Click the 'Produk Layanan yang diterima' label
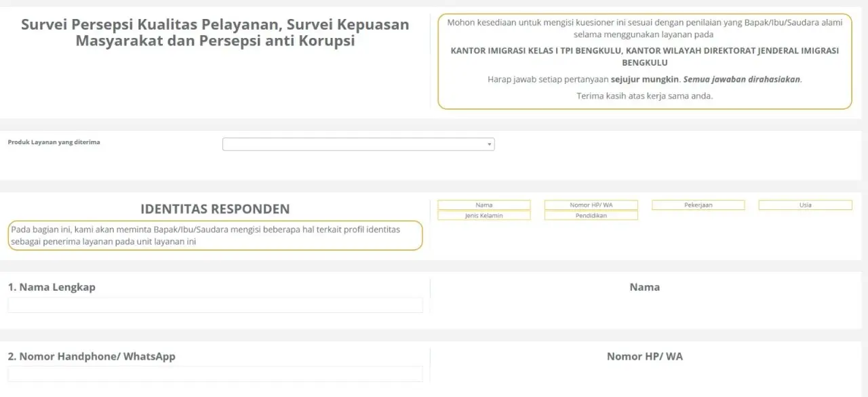868x397 pixels. 54,142
